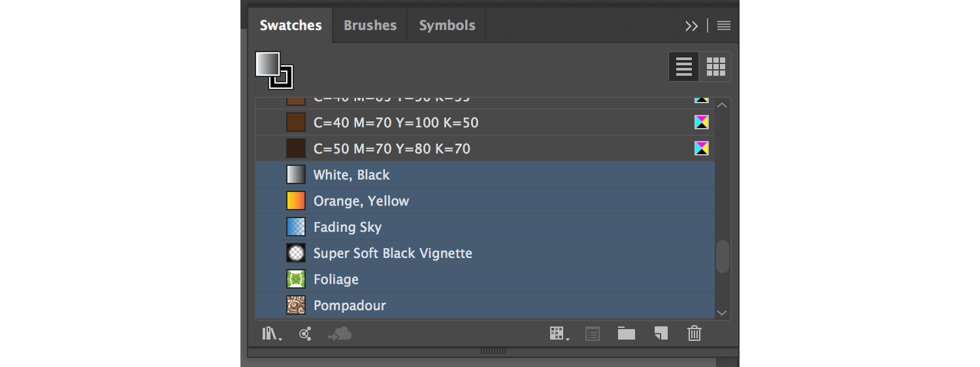This screenshot has width=980, height=367.
Task: Switch to the Brushes tab
Action: click(x=370, y=25)
